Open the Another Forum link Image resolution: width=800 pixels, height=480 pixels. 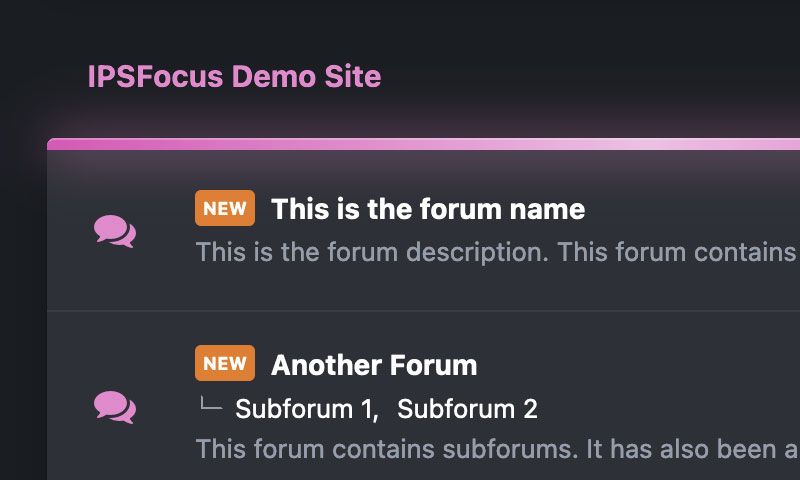coord(374,365)
